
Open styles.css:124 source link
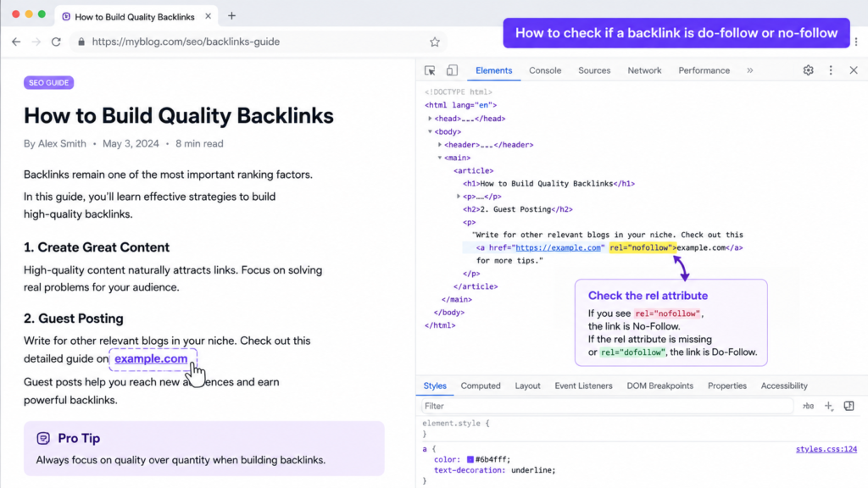[x=826, y=449]
